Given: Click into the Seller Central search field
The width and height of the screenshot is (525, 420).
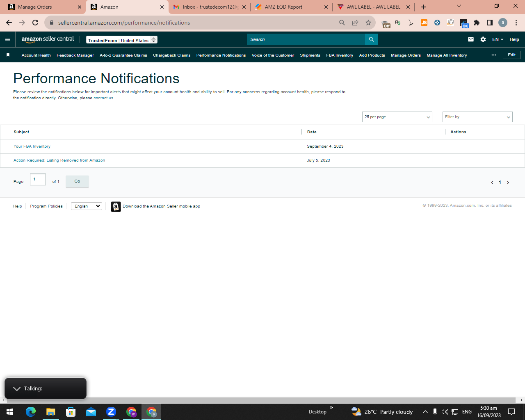Looking at the screenshot, I should pos(306,39).
